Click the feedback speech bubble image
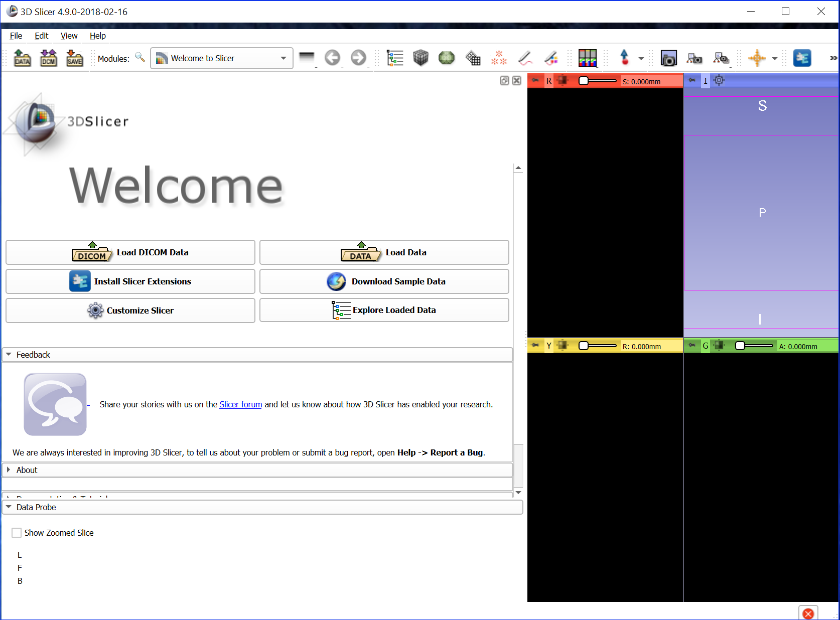The height and width of the screenshot is (620, 840). (55, 404)
